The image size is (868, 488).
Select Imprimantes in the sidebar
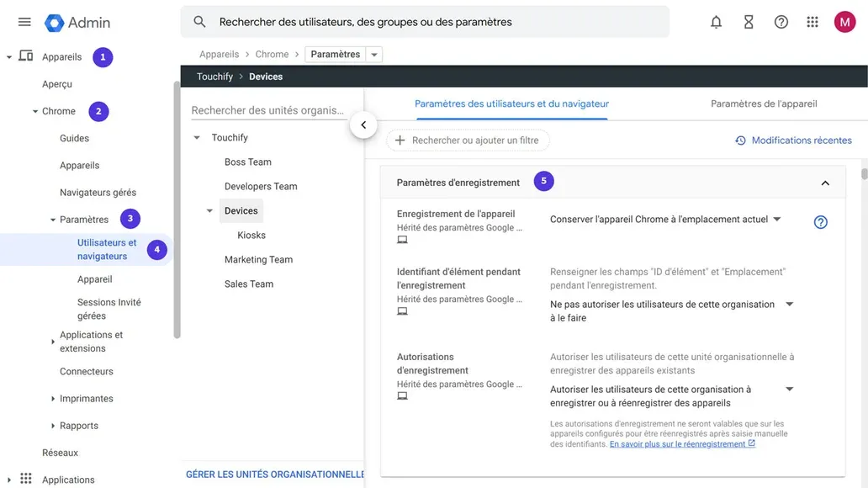pos(87,397)
